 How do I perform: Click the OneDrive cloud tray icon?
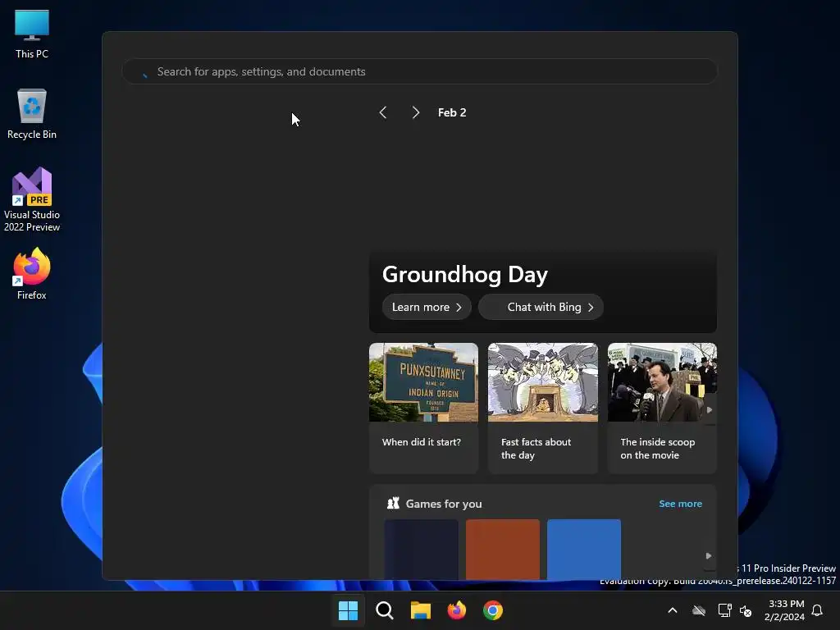[699, 610]
